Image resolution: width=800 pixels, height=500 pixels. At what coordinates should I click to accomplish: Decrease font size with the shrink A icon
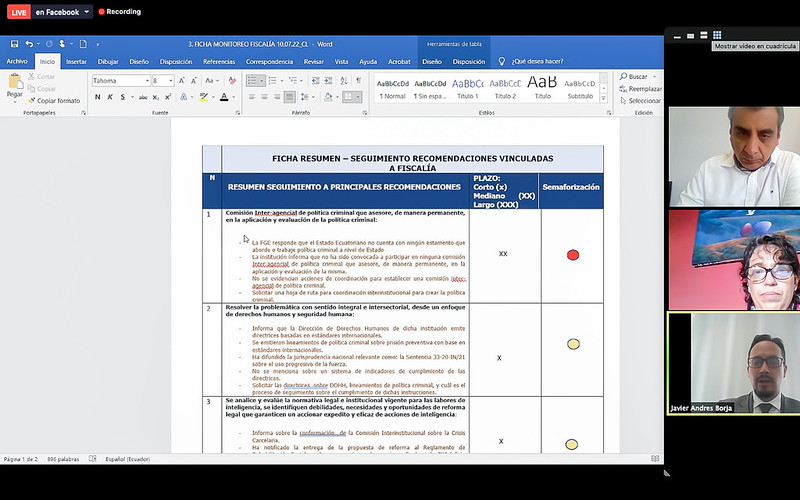[194, 81]
